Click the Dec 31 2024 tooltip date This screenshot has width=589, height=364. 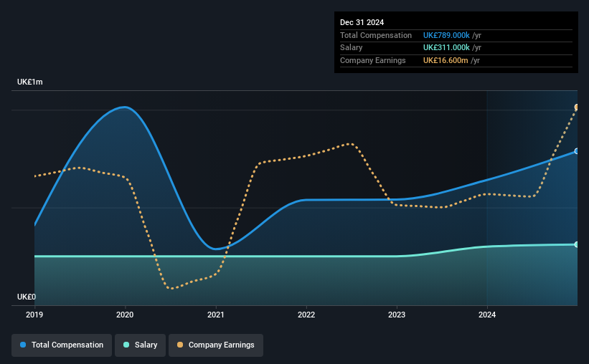click(362, 22)
